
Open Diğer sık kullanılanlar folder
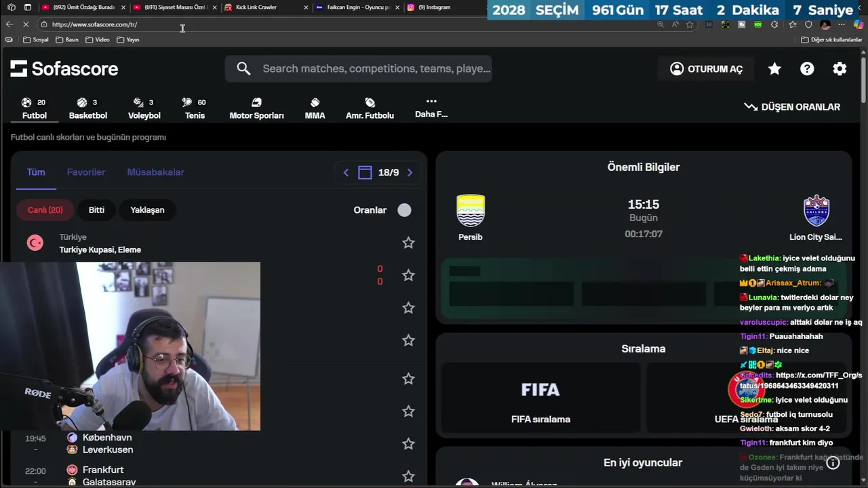[x=831, y=40]
